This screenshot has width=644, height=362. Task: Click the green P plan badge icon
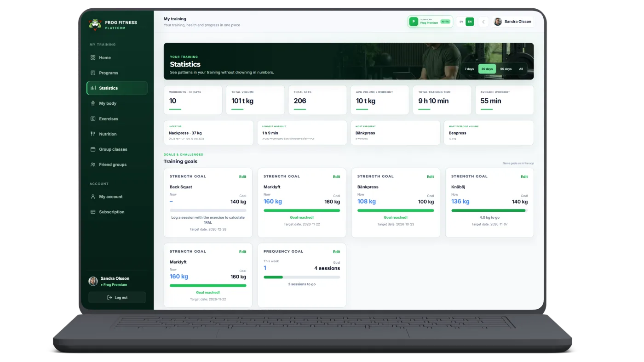click(x=414, y=22)
